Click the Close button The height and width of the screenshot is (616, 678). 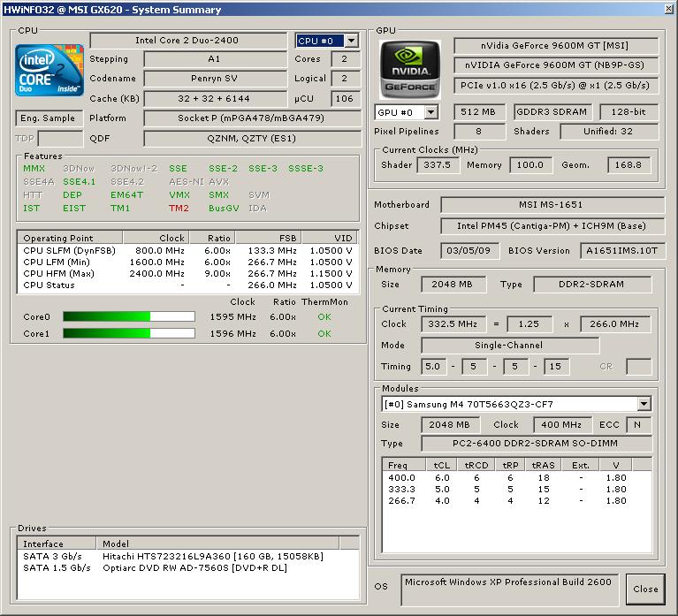point(645,589)
